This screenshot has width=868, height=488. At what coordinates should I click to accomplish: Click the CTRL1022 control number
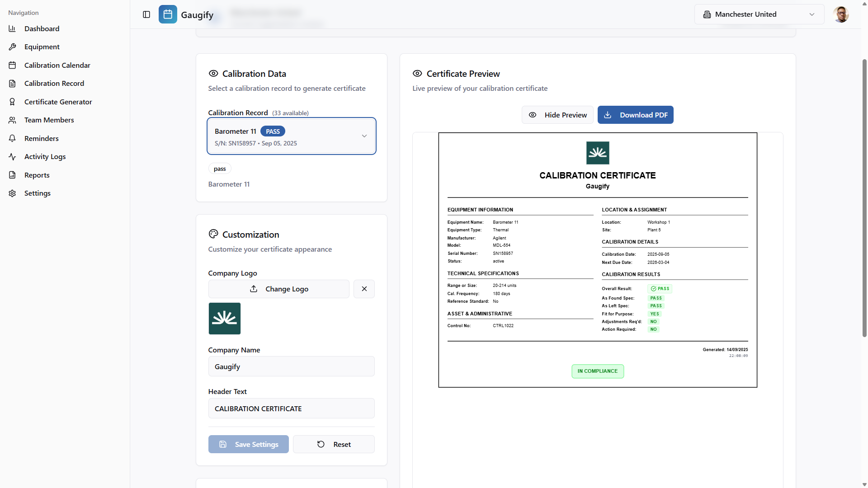503,326
